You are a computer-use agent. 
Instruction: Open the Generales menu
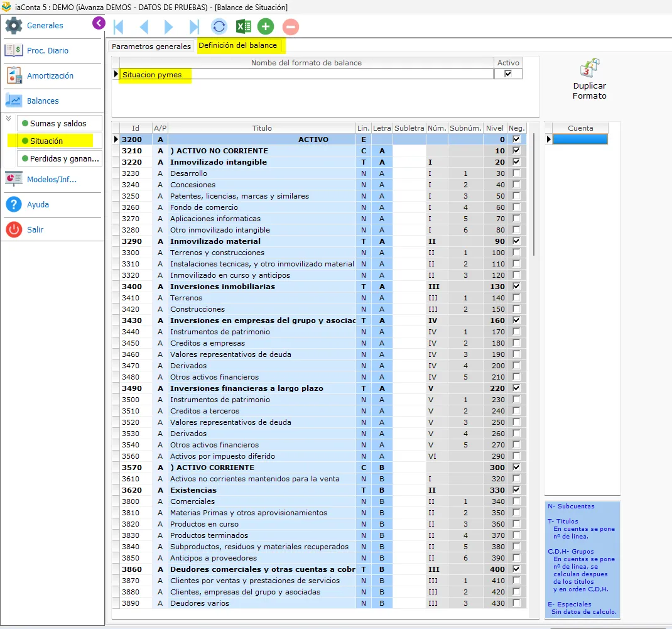click(x=45, y=26)
